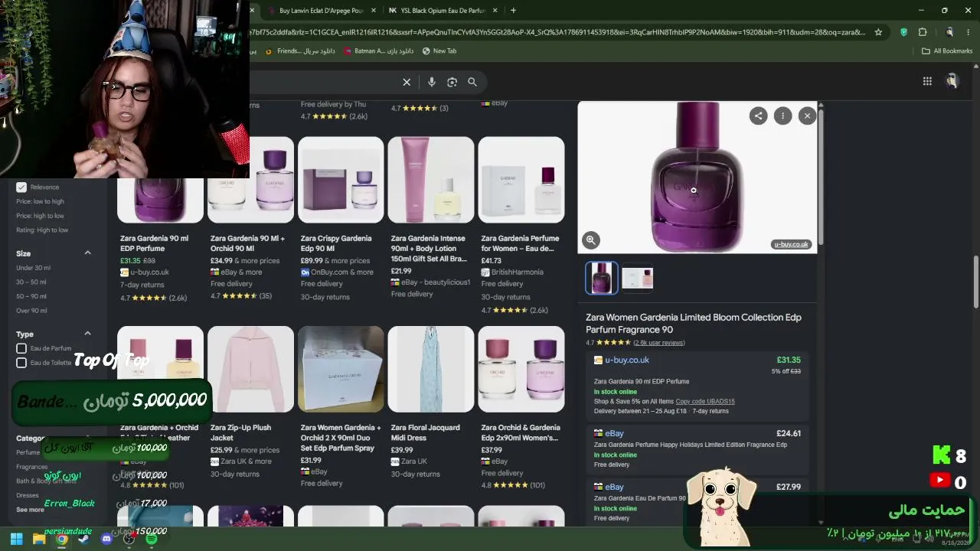
Task: Open the Friends... bookmark
Action: (x=300, y=51)
